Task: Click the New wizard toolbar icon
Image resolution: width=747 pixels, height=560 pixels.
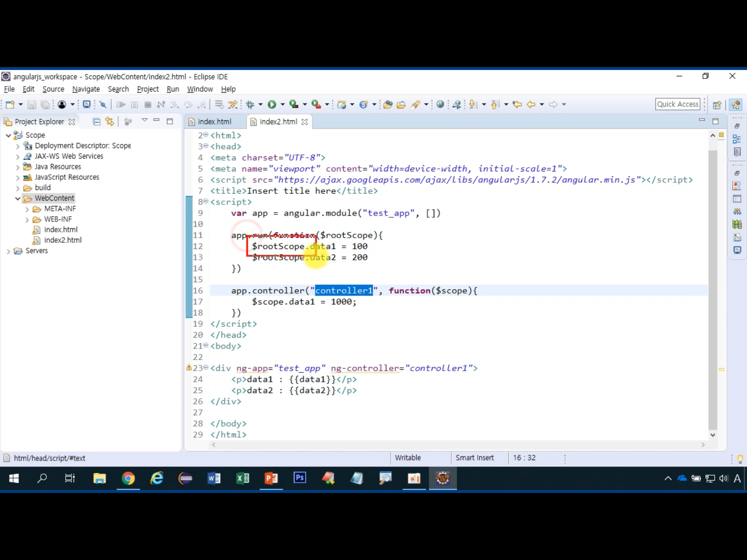Action: click(10, 105)
